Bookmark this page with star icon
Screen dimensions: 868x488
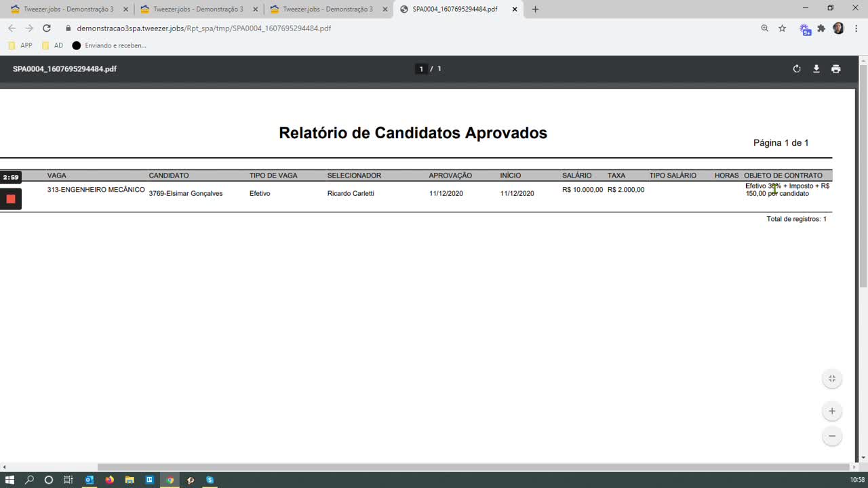pyautogui.click(x=782, y=28)
